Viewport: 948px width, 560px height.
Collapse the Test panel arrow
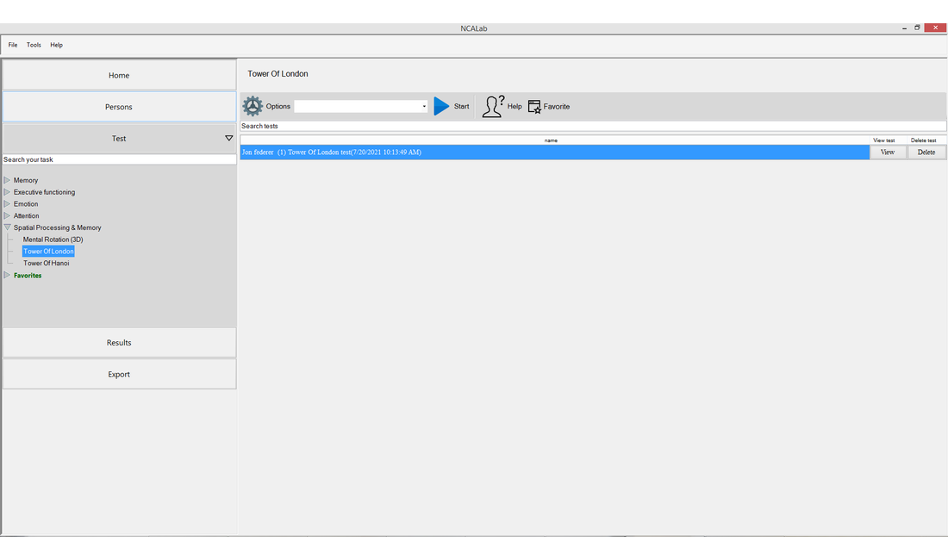tap(228, 138)
